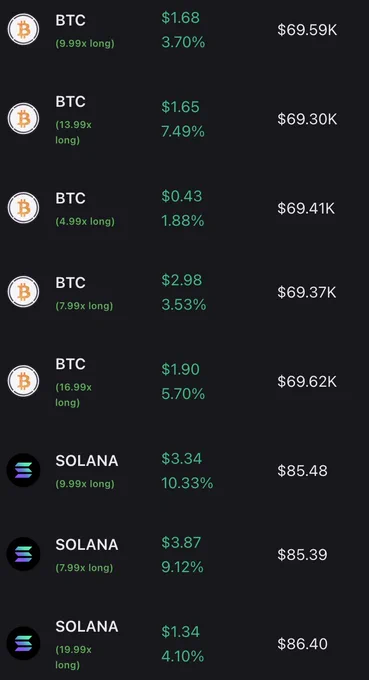Image resolution: width=369 pixels, height=680 pixels.
Task: Click the $2.98 BTC profit amount
Action: pos(182,280)
